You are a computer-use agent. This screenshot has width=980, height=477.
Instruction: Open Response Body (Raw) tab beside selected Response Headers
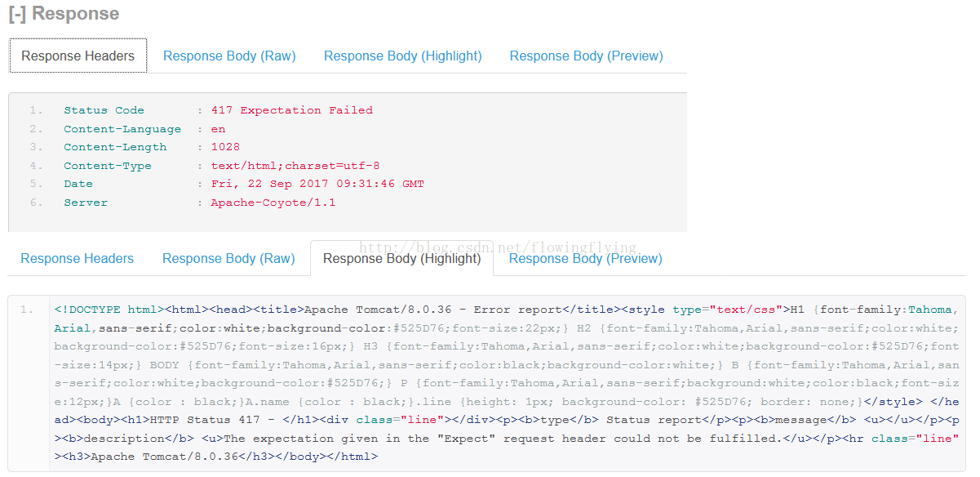229,56
